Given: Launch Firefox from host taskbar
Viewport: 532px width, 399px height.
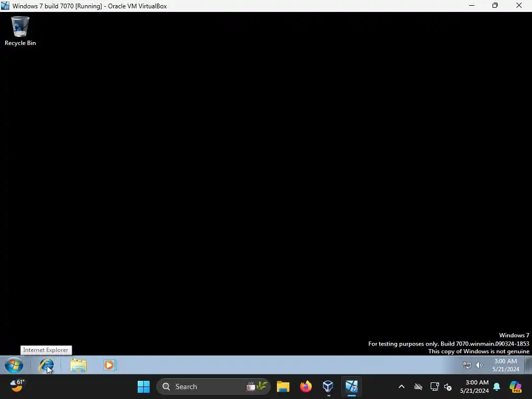Looking at the screenshot, I should [305, 387].
